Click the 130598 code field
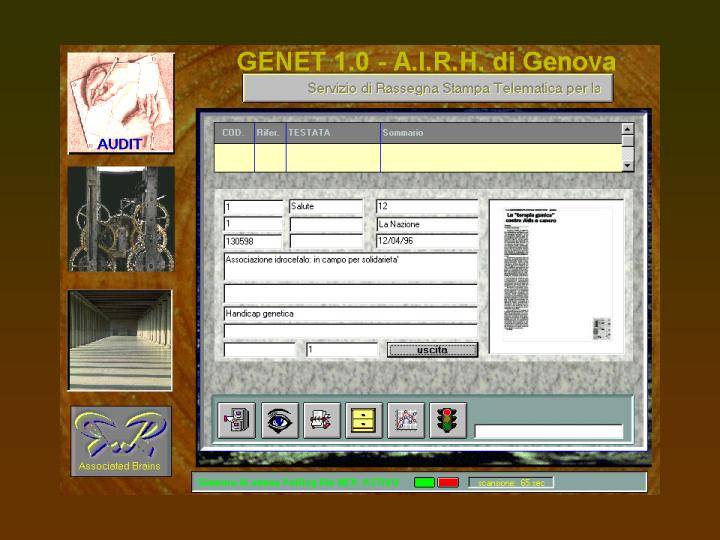 coord(253,241)
